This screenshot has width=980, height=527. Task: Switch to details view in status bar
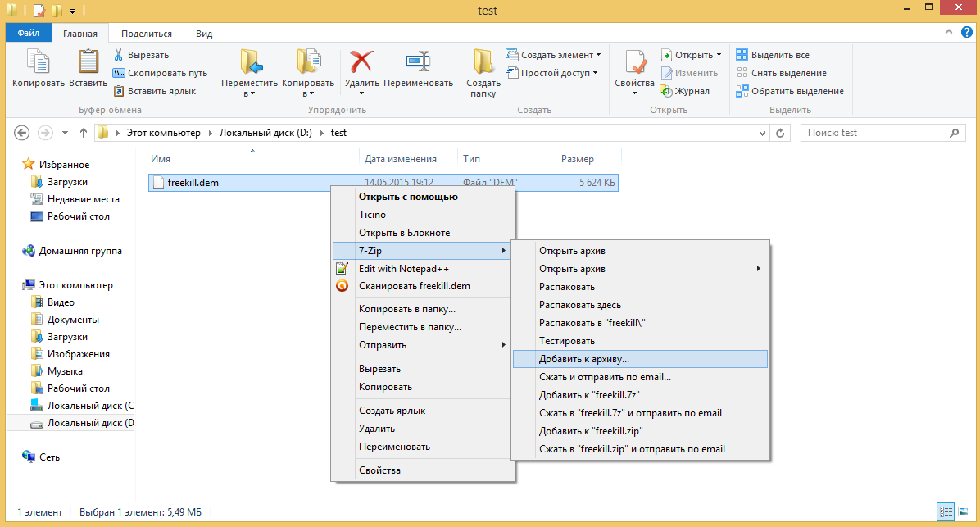[x=946, y=512]
